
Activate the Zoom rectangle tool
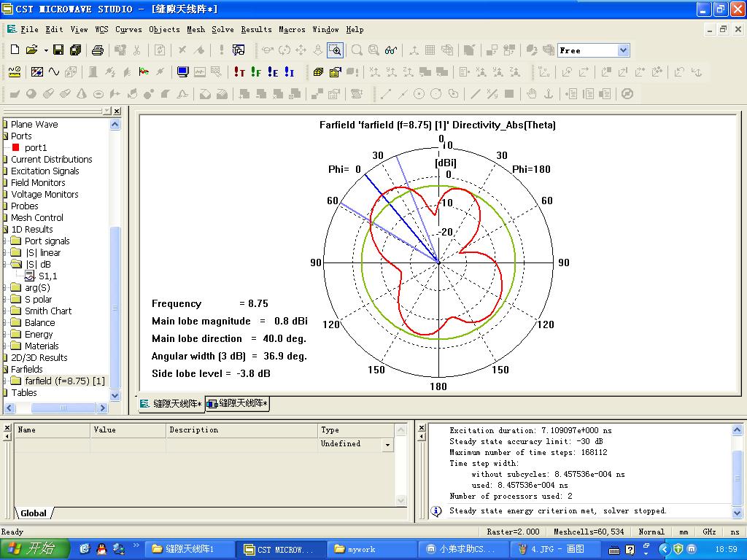[335, 50]
